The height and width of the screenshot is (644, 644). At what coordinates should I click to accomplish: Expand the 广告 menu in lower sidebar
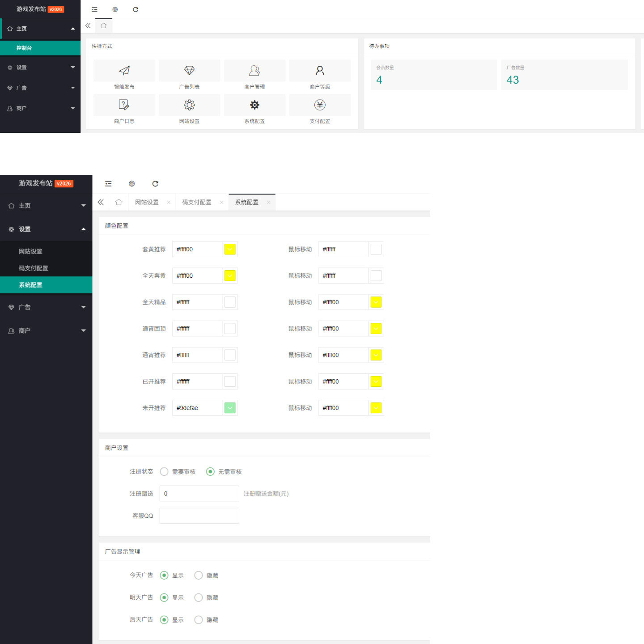click(x=46, y=307)
